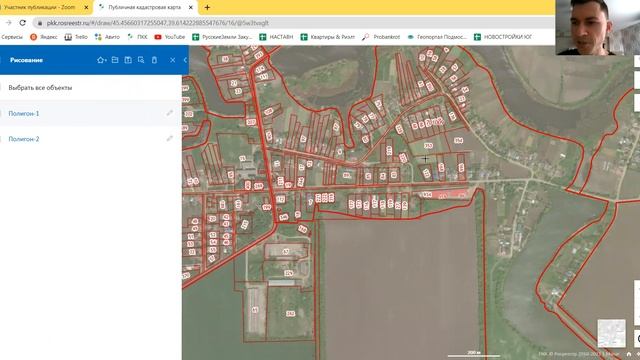The width and height of the screenshot is (640, 360).
Task: Click map parcel labelled 393
Action: (428, 146)
